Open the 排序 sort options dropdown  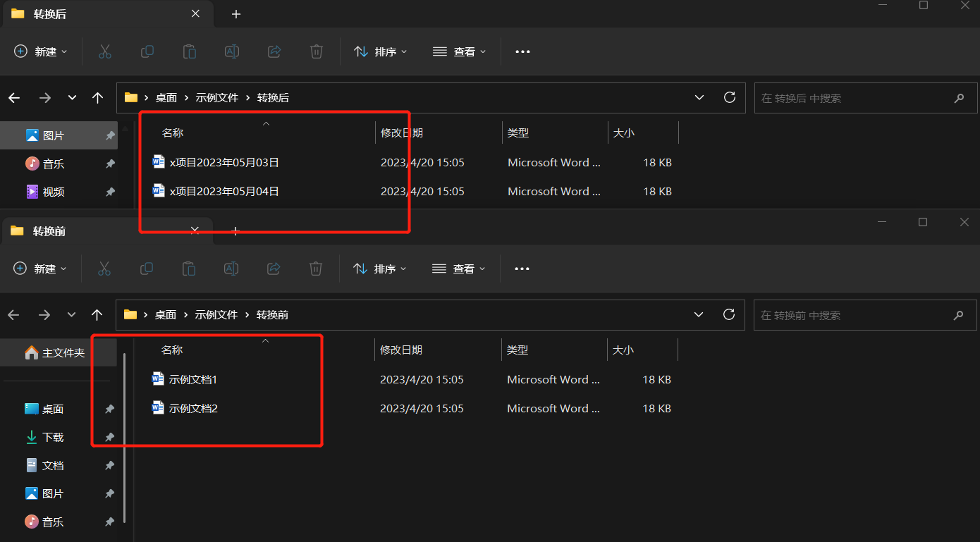380,51
